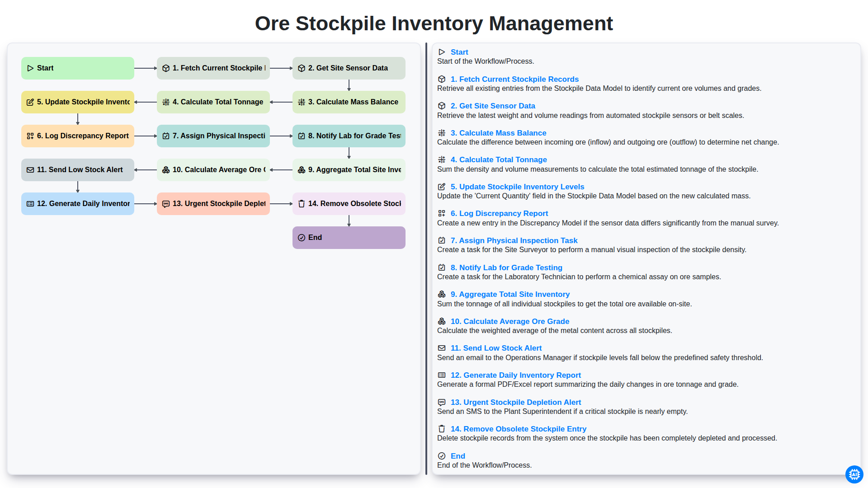Select the 3. Calculate Mass Balance node
This screenshot has width=868, height=488.
tap(349, 102)
